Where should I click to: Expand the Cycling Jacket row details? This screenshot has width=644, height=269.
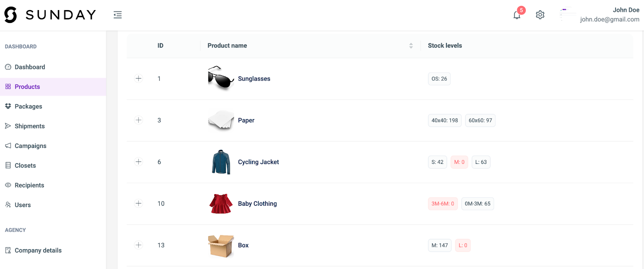[x=138, y=162]
